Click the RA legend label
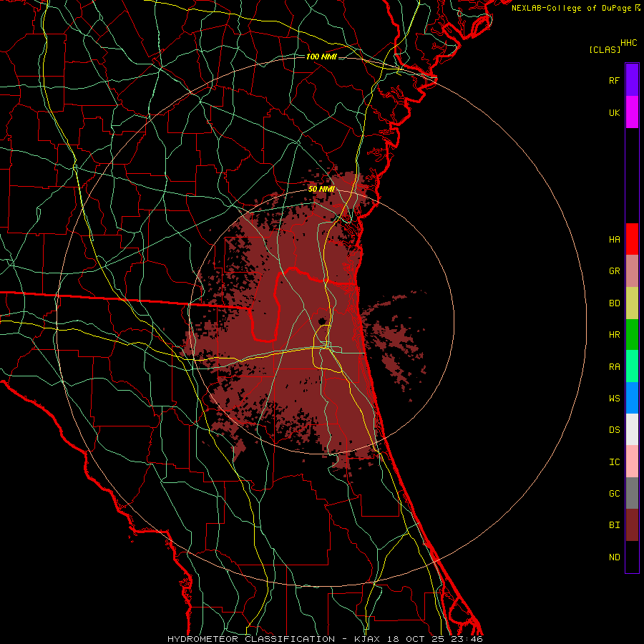 click(614, 367)
